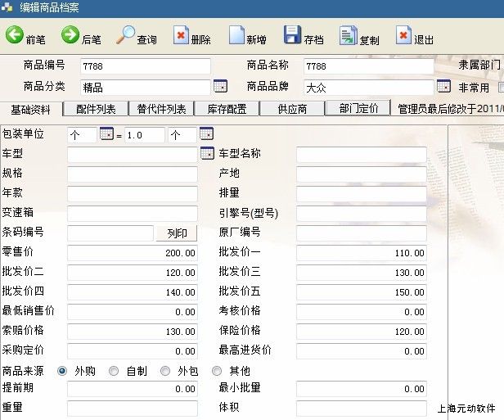The width and height of the screenshot is (504, 420).
Task: Save the record using 存档 floppy icon
Action: click(292, 35)
